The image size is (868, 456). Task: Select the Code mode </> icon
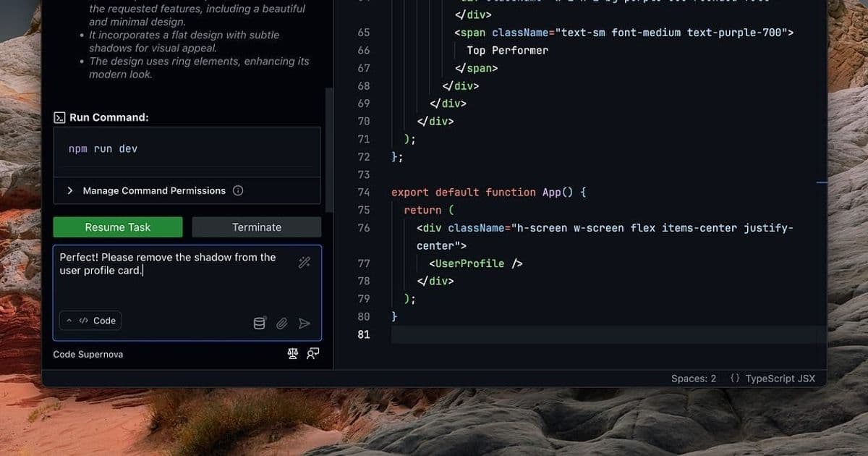pyautogui.click(x=85, y=320)
